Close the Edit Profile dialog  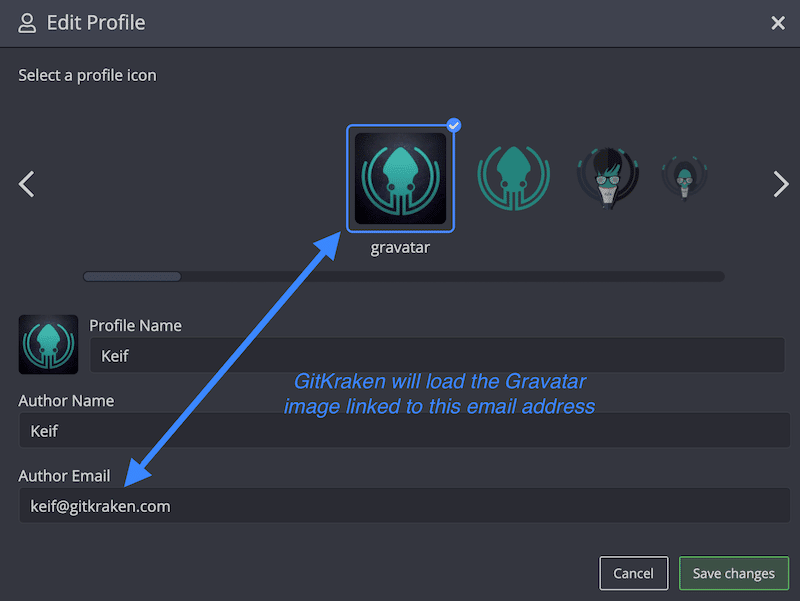pyautogui.click(x=778, y=23)
